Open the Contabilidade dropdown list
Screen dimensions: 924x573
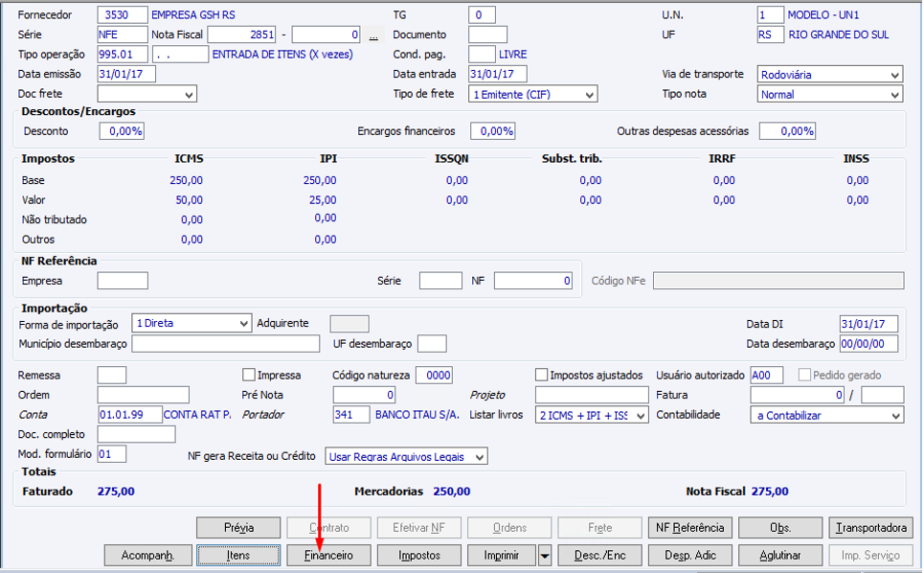pos(826,416)
